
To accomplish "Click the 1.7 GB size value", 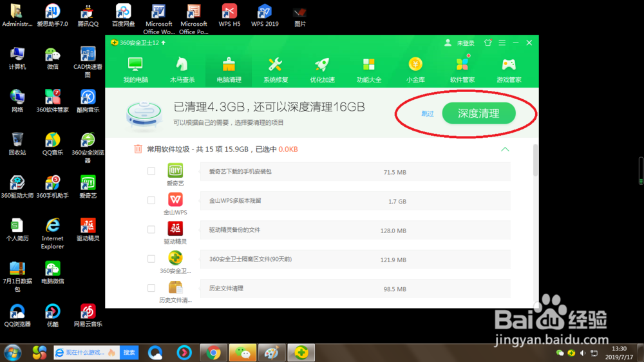I will (x=397, y=202).
